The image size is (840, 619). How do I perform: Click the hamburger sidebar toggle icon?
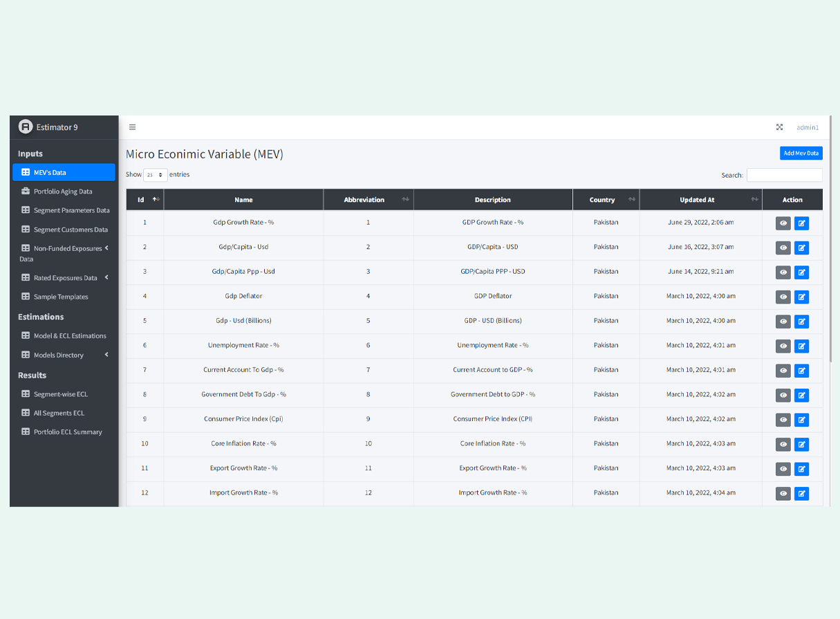point(133,127)
